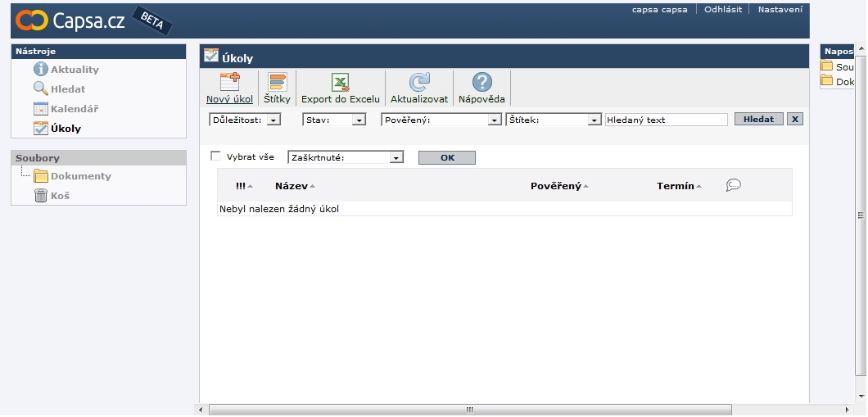
Task: Expand the Důležitost dropdown
Action: tap(245, 120)
